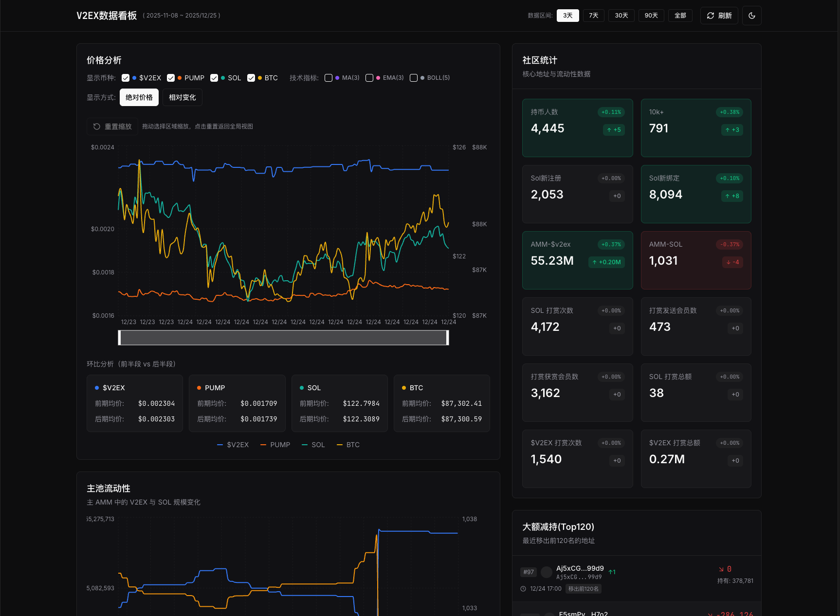The width and height of the screenshot is (840, 616).
Task: Select the 全部 range option
Action: (x=680, y=16)
